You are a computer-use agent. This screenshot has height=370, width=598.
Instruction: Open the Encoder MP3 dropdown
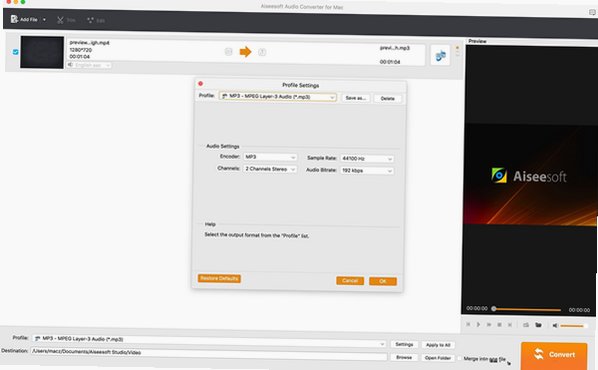coord(270,157)
